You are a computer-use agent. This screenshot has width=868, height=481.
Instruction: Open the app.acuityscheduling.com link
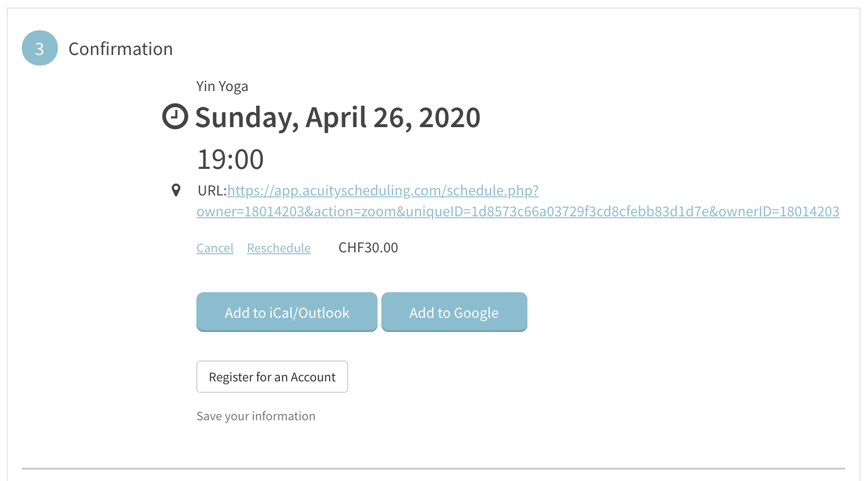383,191
